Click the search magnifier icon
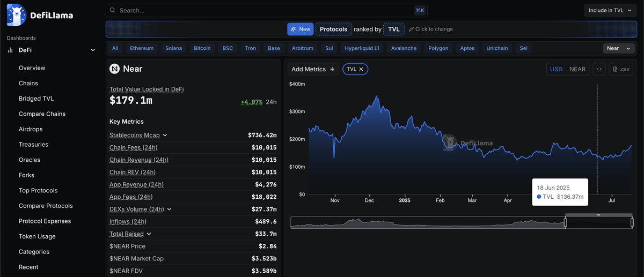Viewport: 644px width, 277px height. [x=113, y=10]
